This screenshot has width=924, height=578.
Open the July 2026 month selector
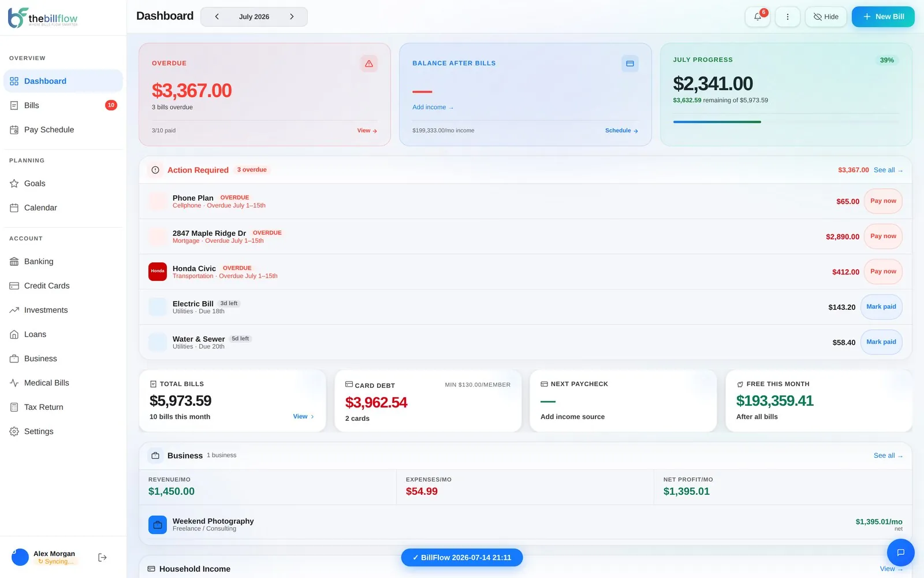[x=254, y=17]
